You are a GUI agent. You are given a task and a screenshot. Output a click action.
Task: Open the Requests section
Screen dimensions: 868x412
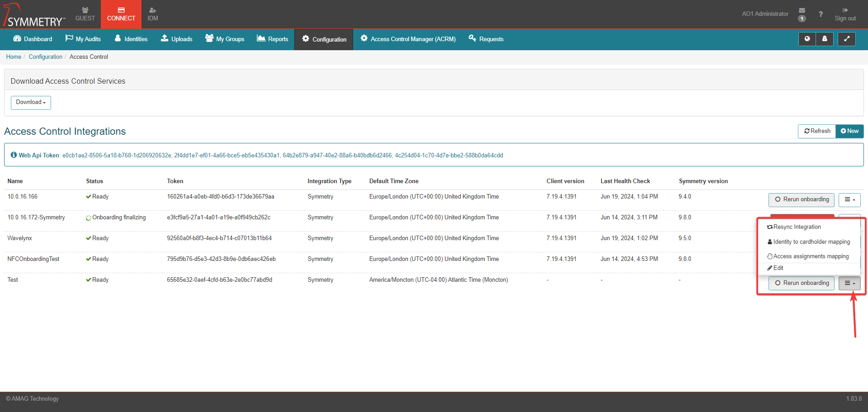pos(486,39)
